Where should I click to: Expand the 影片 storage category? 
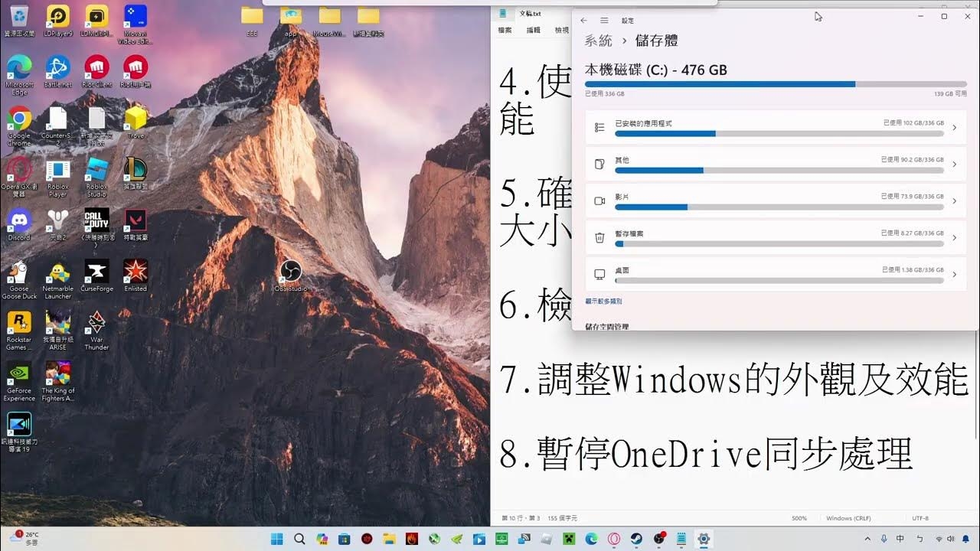click(955, 201)
